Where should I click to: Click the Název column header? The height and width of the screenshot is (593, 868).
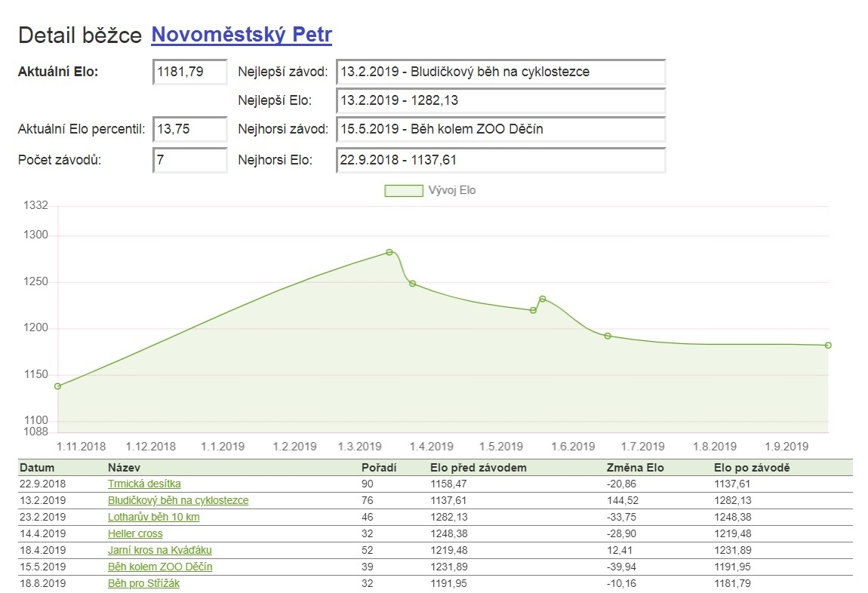(121, 467)
